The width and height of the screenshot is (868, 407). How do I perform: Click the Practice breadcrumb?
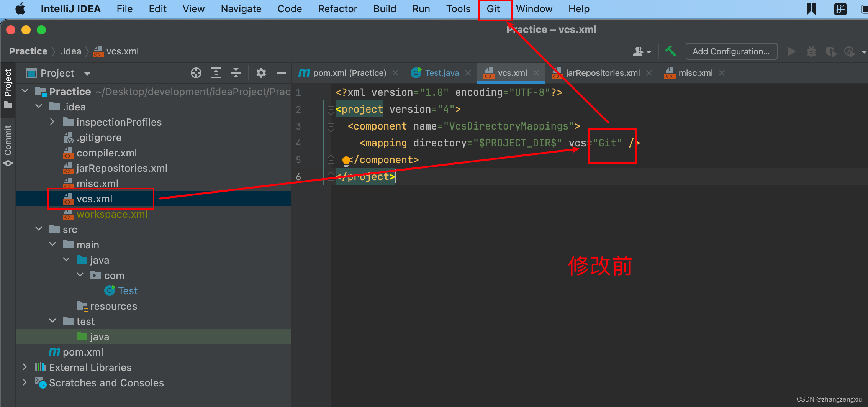click(28, 51)
